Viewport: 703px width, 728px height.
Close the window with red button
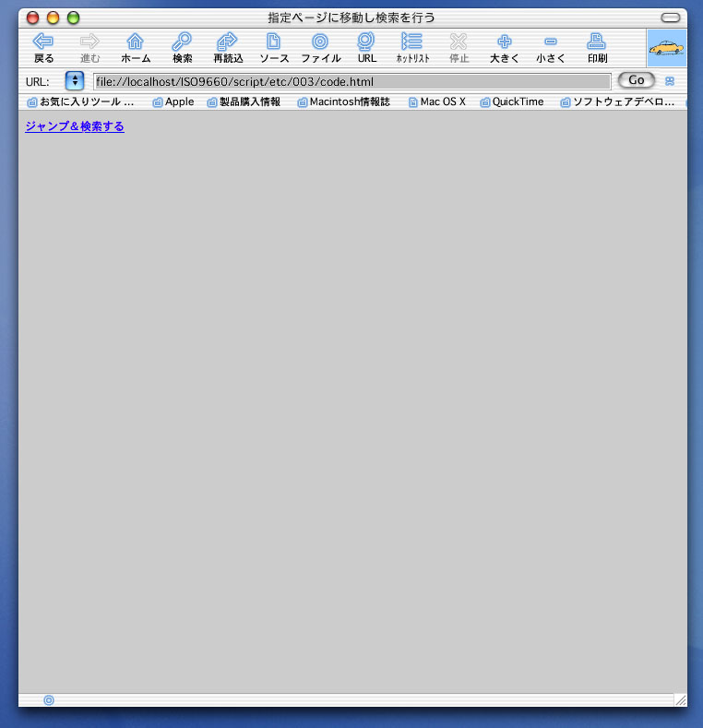click(32, 18)
